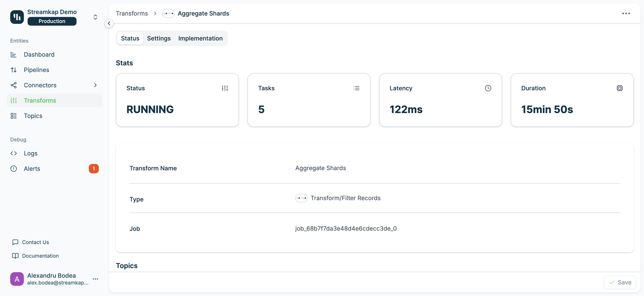Open the three-dot menu beside Aggregate Shards

[626, 13]
